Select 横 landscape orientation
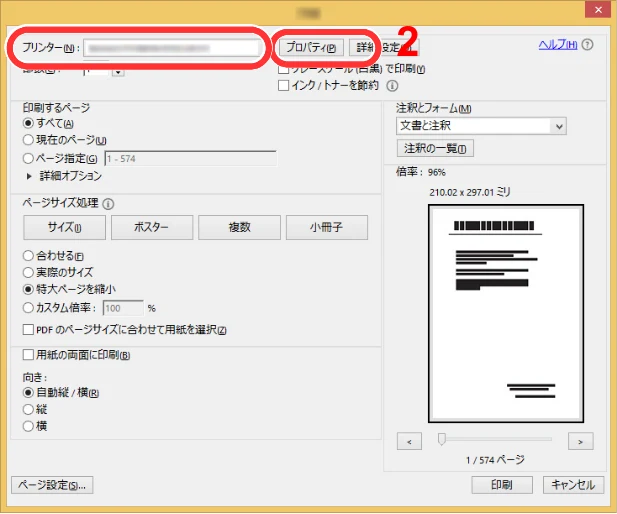 (28, 426)
